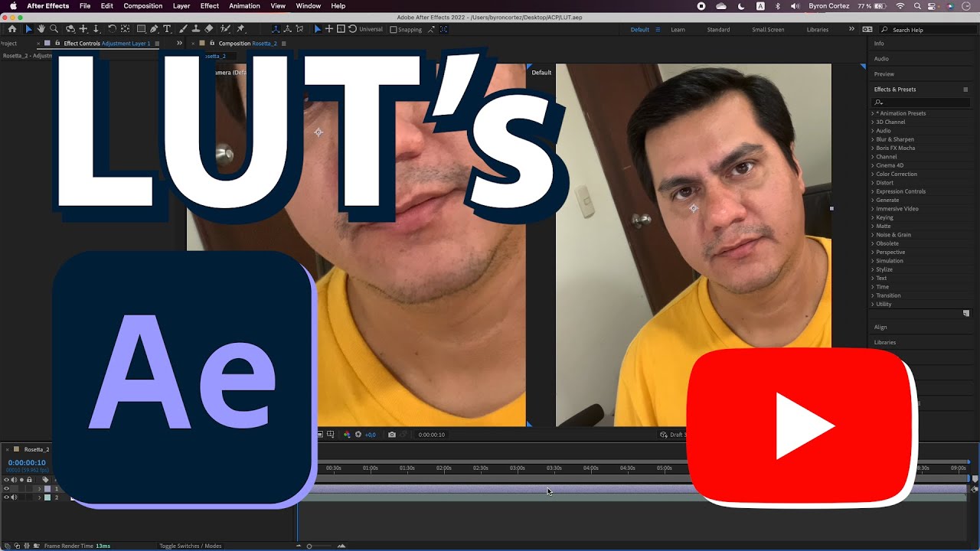This screenshot has height=551, width=980.
Task: Click the timeline label tag column icon
Action: pos(45,480)
